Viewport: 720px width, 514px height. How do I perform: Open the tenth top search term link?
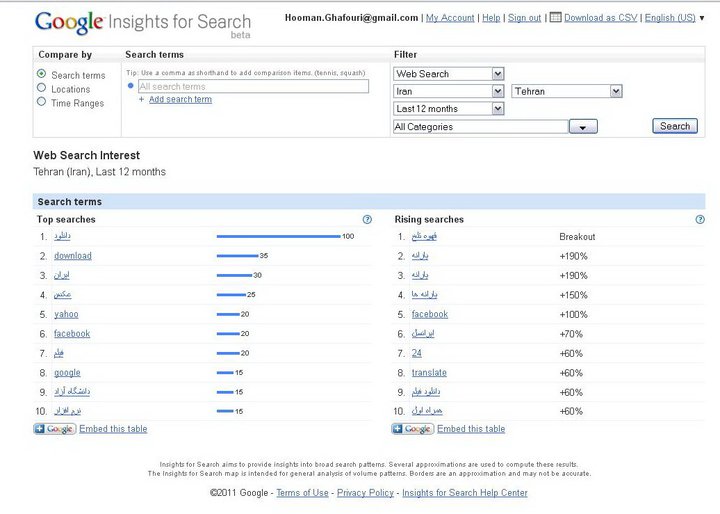tap(68, 411)
